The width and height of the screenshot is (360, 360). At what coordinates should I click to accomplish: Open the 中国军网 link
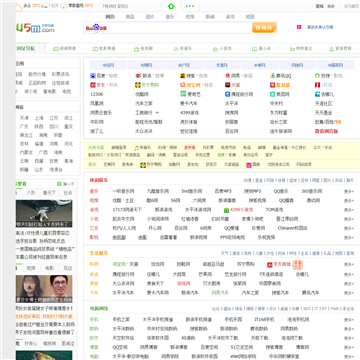pos(335,65)
